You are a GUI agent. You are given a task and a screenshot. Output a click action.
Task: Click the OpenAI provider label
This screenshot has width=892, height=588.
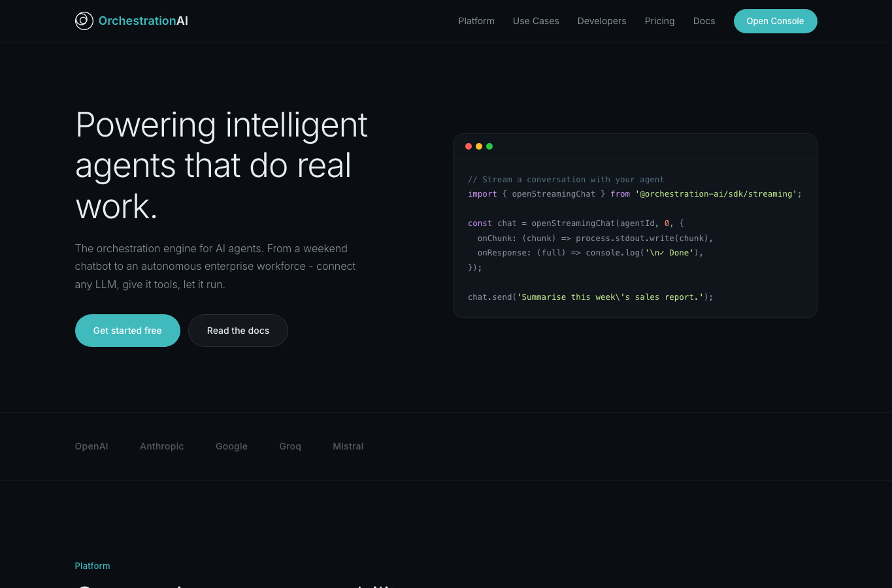(x=91, y=446)
